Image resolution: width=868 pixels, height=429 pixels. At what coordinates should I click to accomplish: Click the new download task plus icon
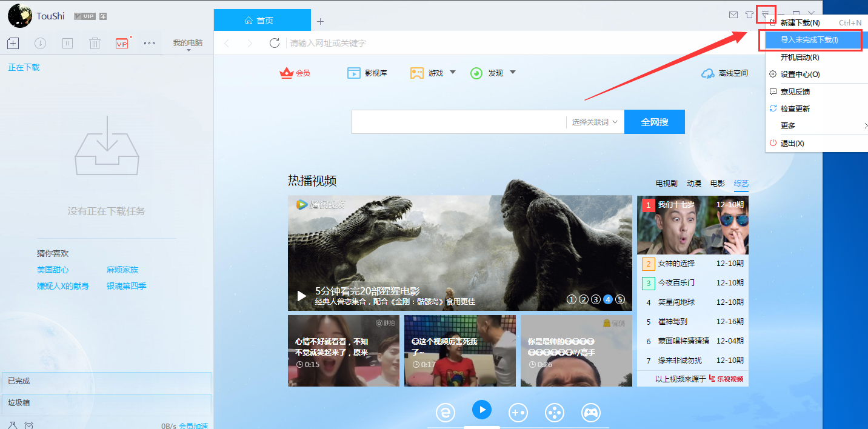tap(13, 43)
